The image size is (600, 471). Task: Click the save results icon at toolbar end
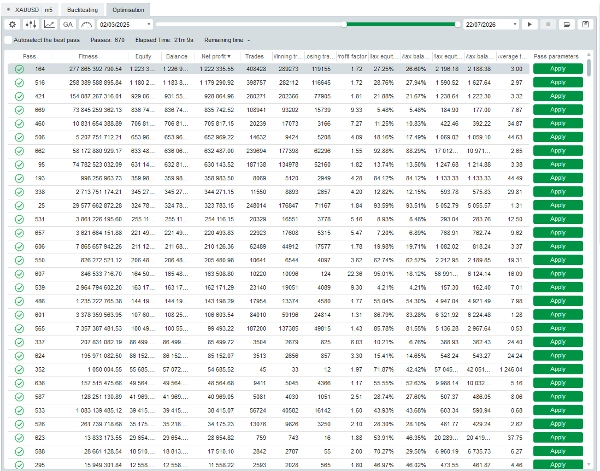tap(585, 24)
